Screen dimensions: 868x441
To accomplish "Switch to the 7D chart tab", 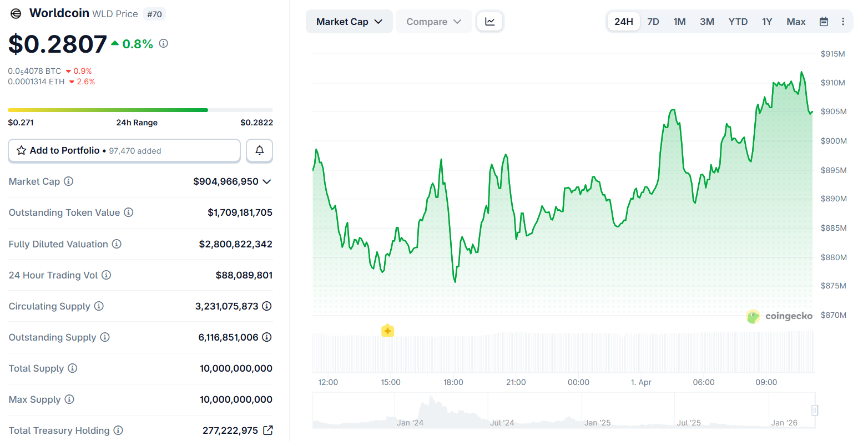I will [x=653, y=21].
